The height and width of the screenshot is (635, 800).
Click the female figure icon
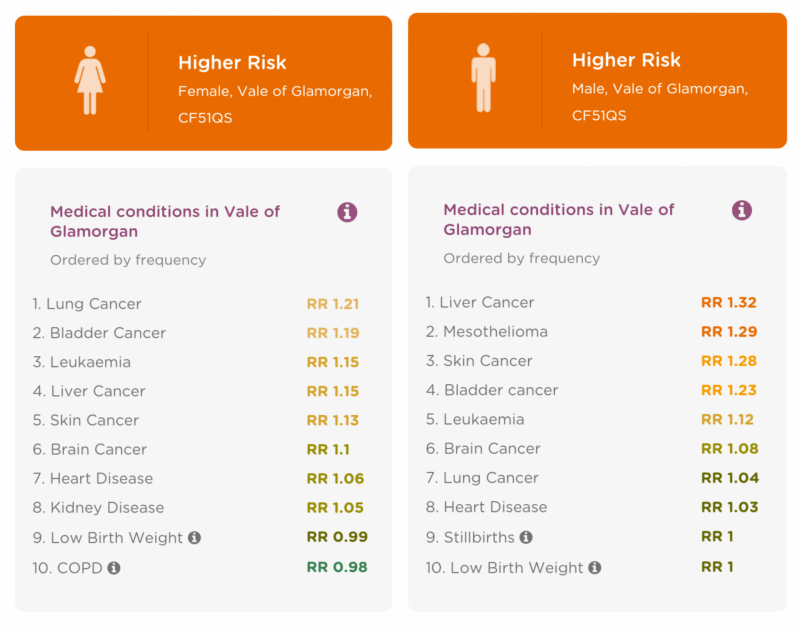[x=90, y=81]
